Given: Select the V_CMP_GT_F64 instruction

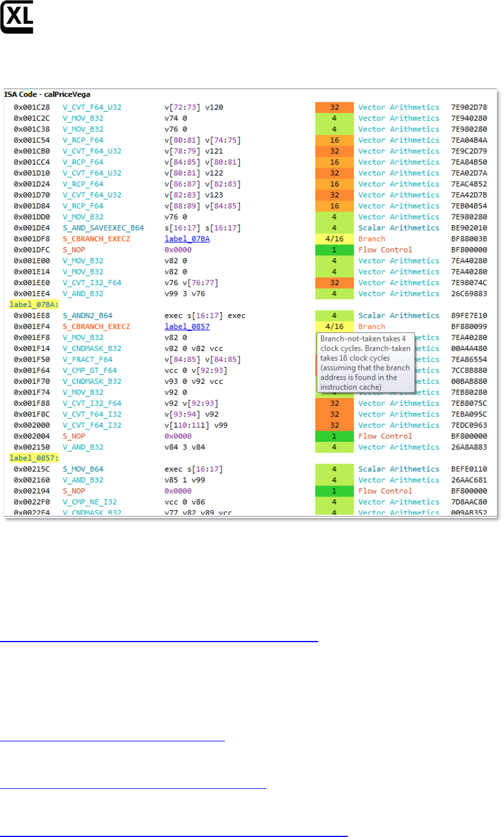Looking at the screenshot, I should [x=88, y=371].
